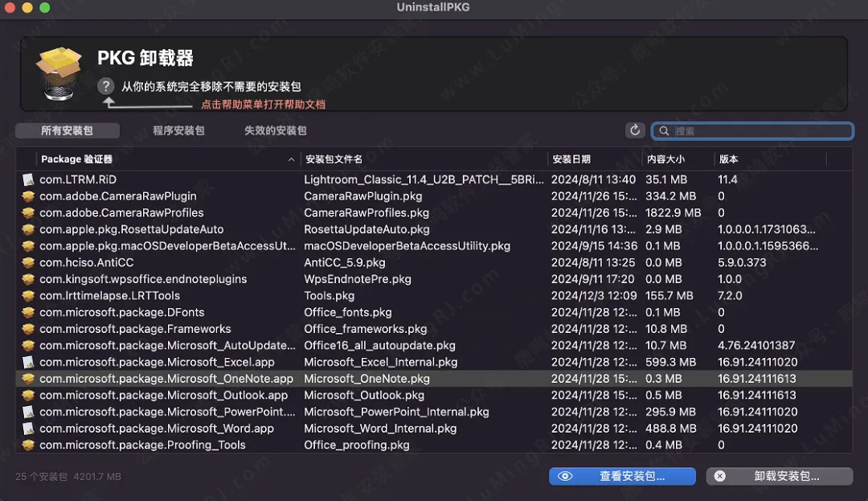Click the package icon beside Microsoft_Excel.app entry
The image size is (868, 501).
coord(29,362)
